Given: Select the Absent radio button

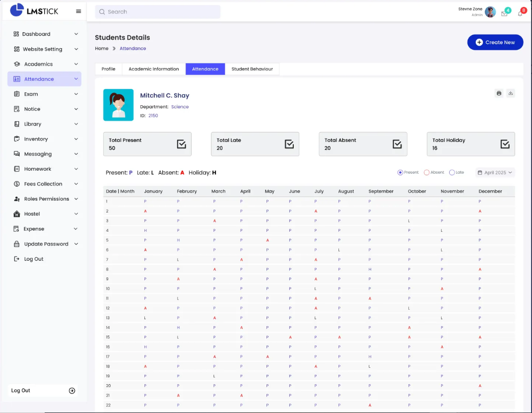Looking at the screenshot, I should point(426,172).
